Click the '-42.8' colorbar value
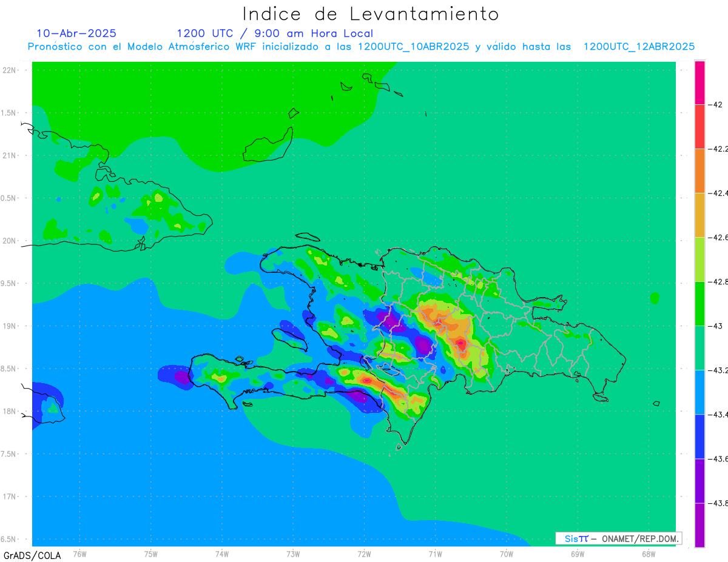 (x=718, y=281)
